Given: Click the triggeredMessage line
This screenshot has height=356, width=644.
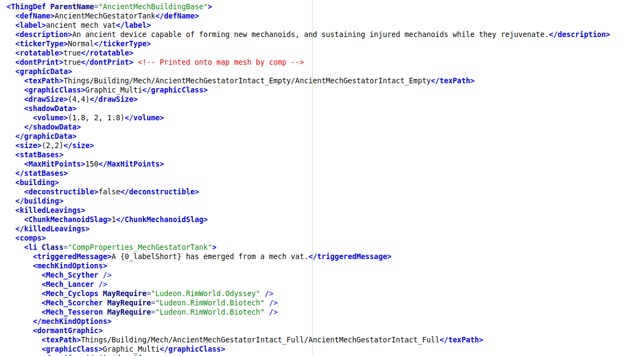Looking at the screenshot, I should click(212, 257).
